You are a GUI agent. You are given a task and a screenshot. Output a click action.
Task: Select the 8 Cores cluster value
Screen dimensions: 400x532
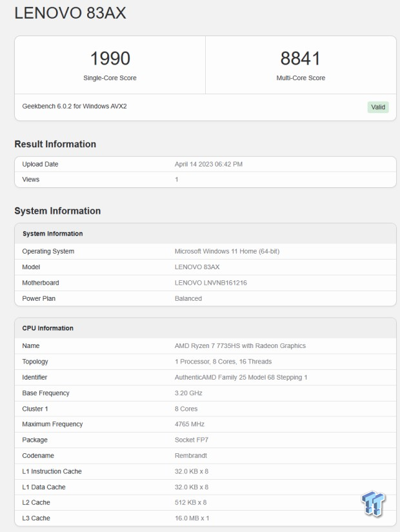[186, 409]
